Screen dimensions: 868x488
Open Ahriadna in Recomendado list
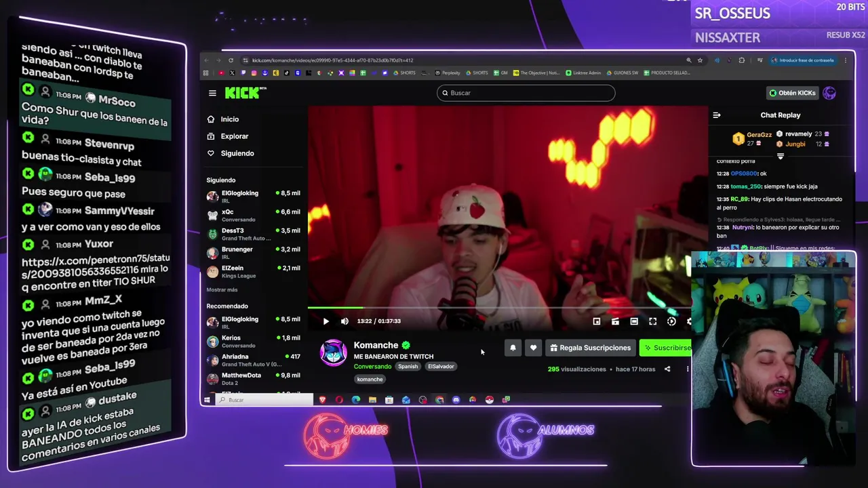click(x=254, y=360)
